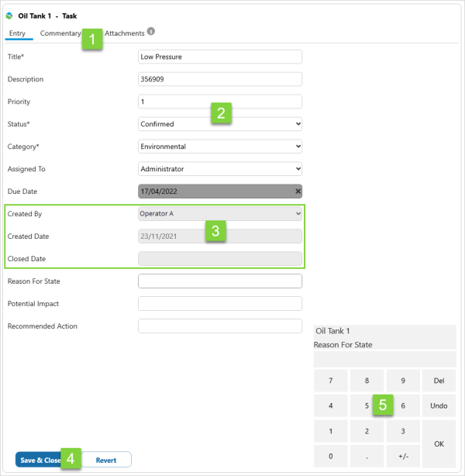
Task: Focus the Description input field
Action: tap(219, 79)
